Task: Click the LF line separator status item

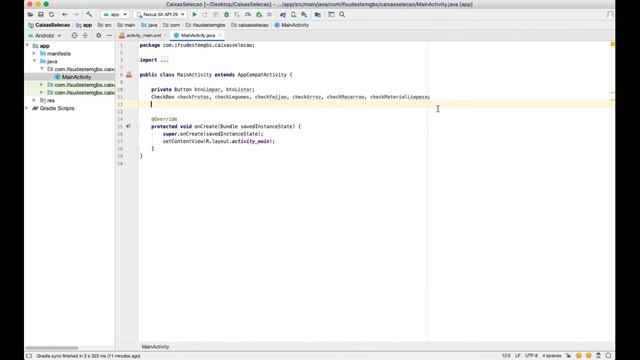Action: pyautogui.click(x=518, y=356)
